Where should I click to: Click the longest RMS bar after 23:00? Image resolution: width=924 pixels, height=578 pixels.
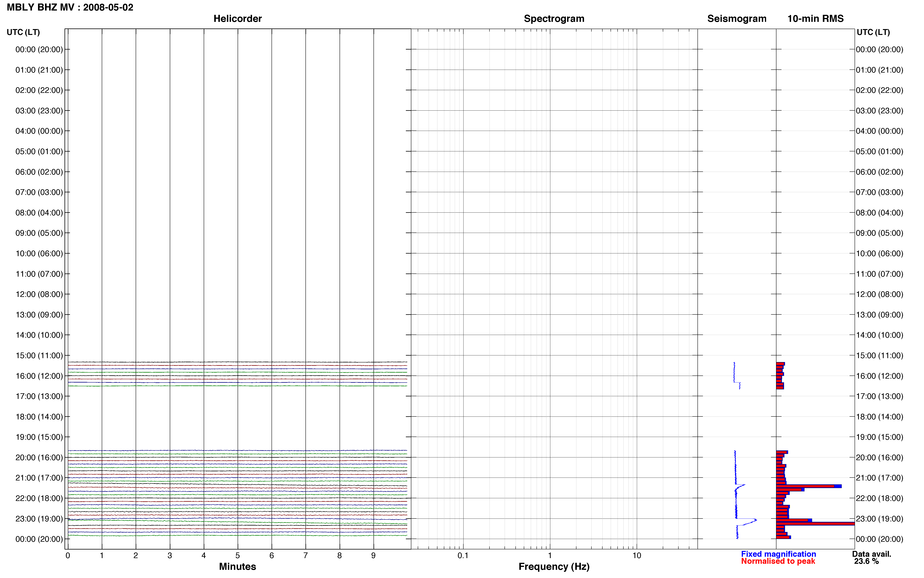(x=815, y=524)
